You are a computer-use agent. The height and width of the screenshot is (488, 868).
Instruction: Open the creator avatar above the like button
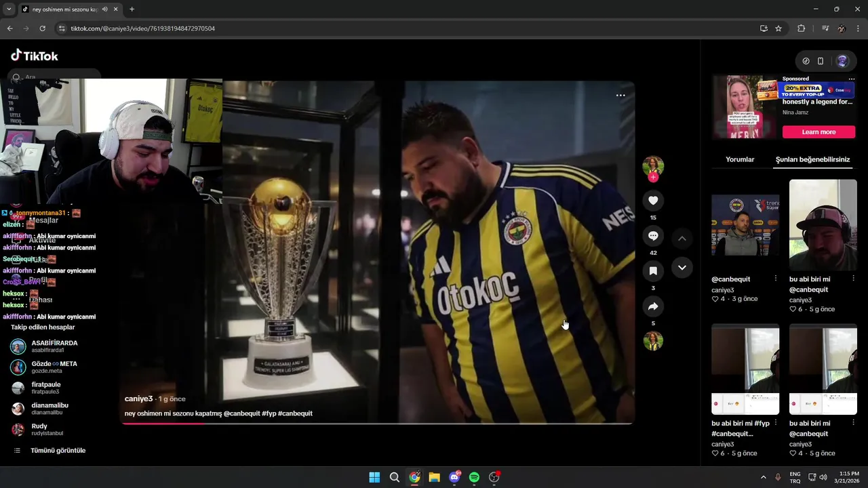click(x=653, y=165)
